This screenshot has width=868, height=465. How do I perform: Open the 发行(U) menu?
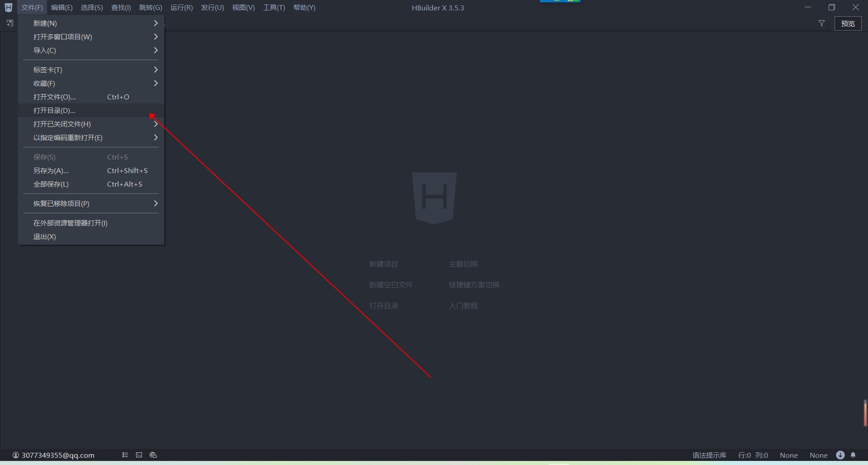(212, 8)
